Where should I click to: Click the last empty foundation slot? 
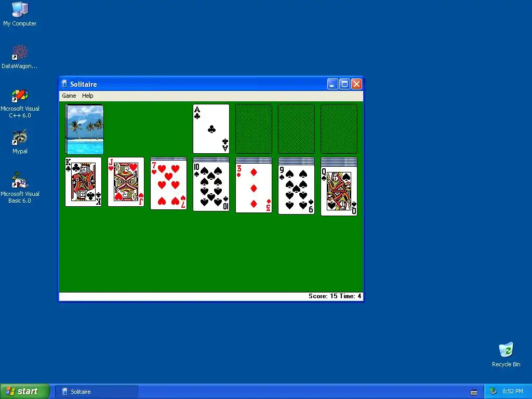click(x=339, y=129)
